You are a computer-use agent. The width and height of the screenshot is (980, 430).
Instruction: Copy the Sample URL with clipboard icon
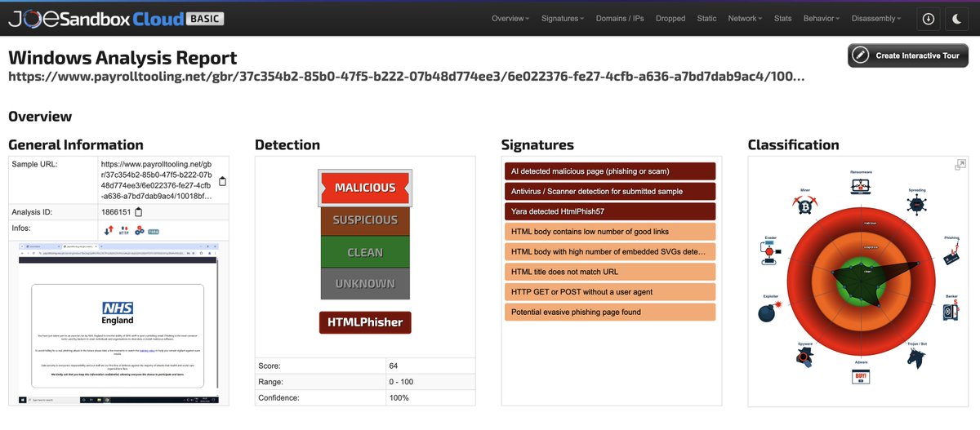point(223,181)
